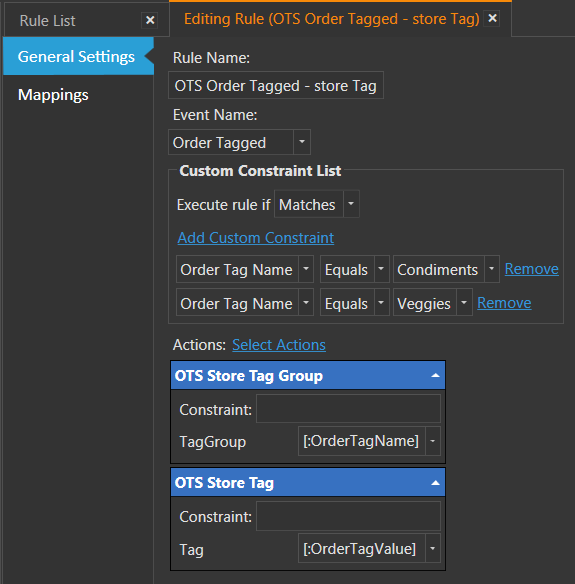Screen dimensions: 575x584
Task: Open the TagGroup value dropdown arrow
Action: (433, 441)
